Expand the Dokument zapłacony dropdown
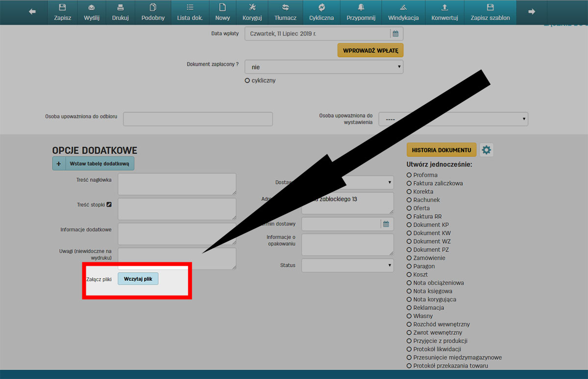 click(x=323, y=67)
